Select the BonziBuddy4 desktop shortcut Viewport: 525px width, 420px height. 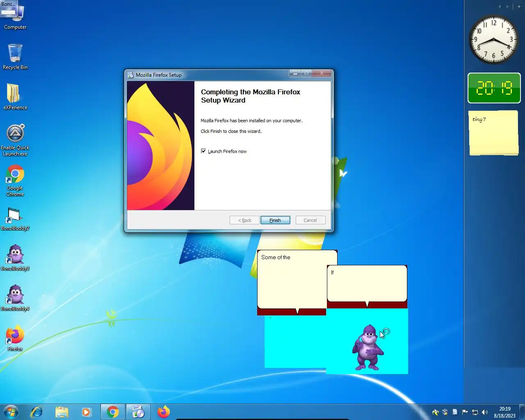pyautogui.click(x=15, y=298)
